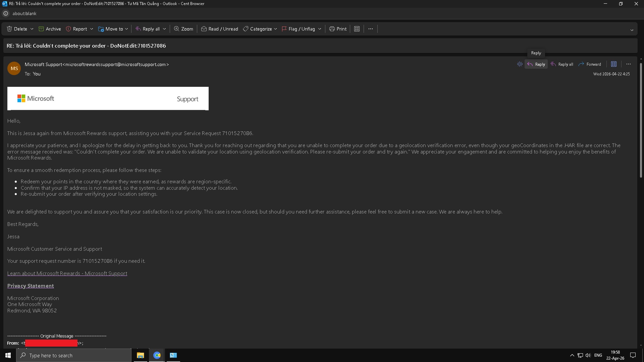Switch to Cent Browser on the taskbar
Viewport: 644px width, 362px height.
(x=157, y=355)
